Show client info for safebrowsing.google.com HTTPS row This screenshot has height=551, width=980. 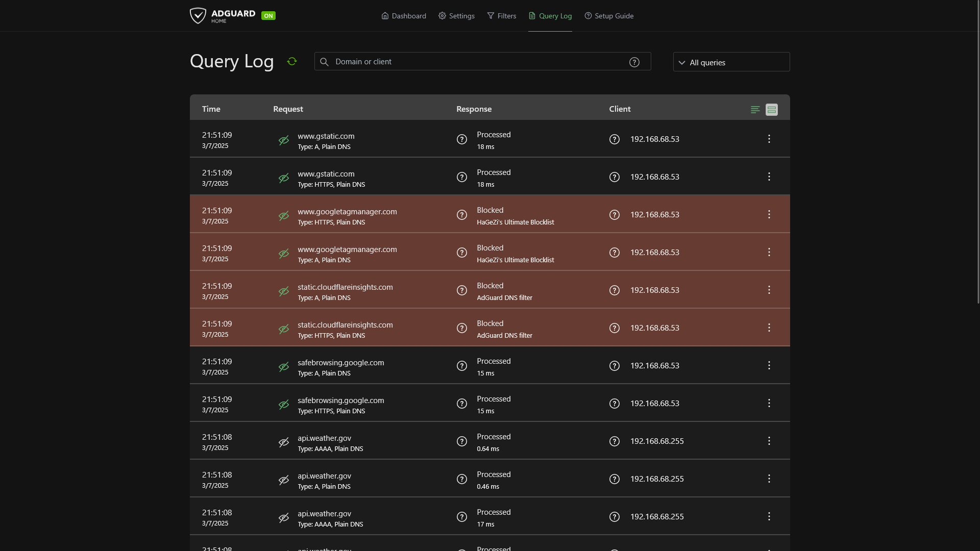coord(615,404)
